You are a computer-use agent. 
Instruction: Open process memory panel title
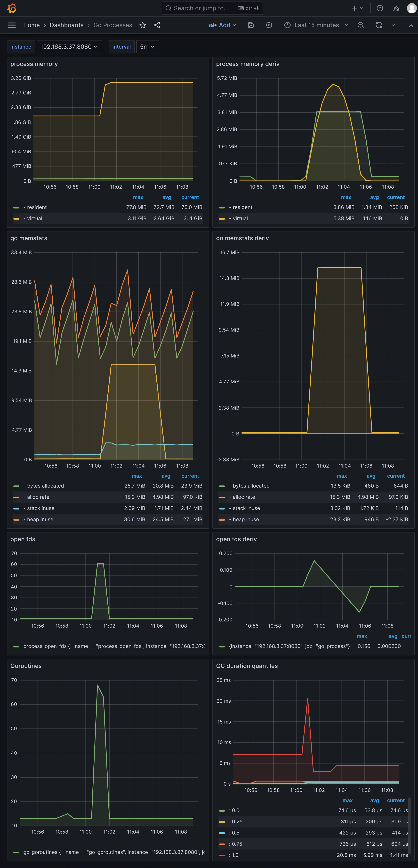pyautogui.click(x=34, y=64)
